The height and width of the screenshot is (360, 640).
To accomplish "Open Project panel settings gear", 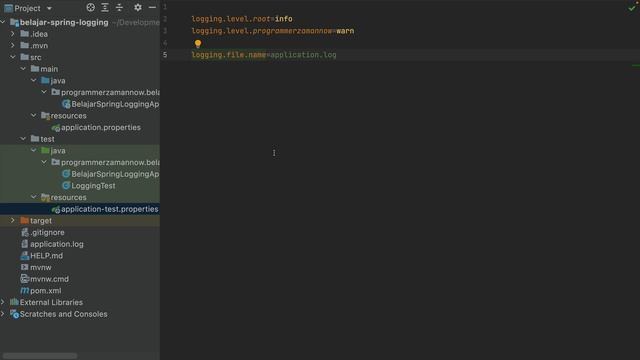I will coord(138,7).
